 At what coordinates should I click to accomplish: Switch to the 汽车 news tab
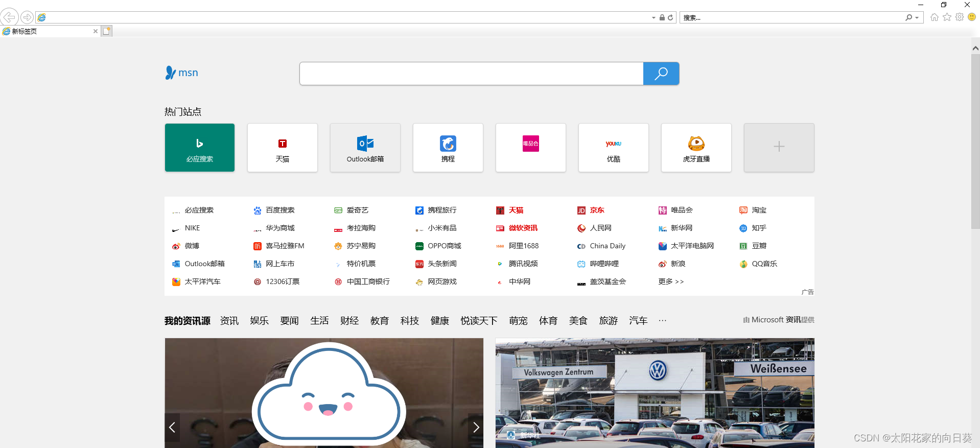pyautogui.click(x=639, y=321)
